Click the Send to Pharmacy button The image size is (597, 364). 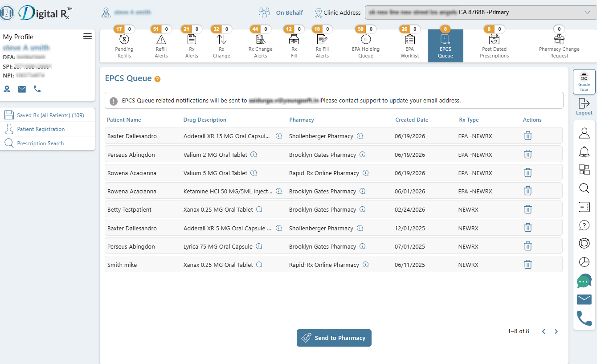(334, 338)
